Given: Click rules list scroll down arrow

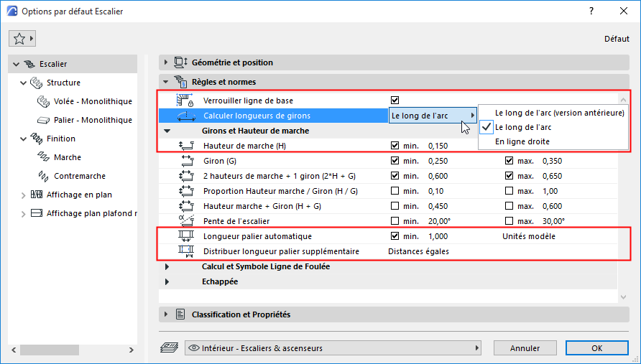Looking at the screenshot, I should click(x=623, y=297).
